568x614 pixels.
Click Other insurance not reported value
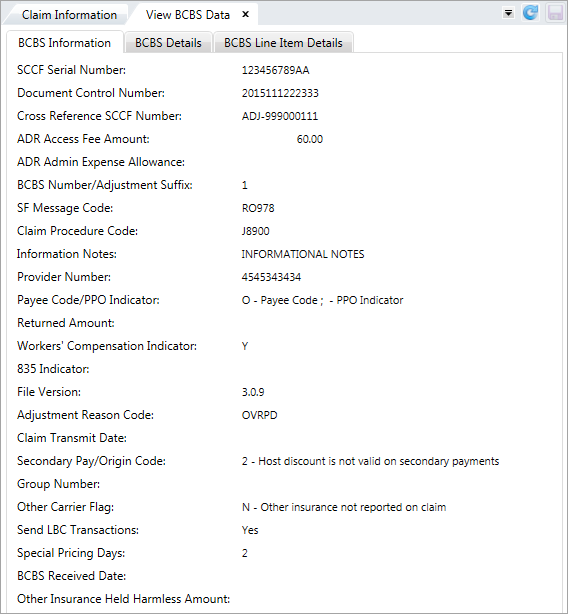(x=344, y=507)
